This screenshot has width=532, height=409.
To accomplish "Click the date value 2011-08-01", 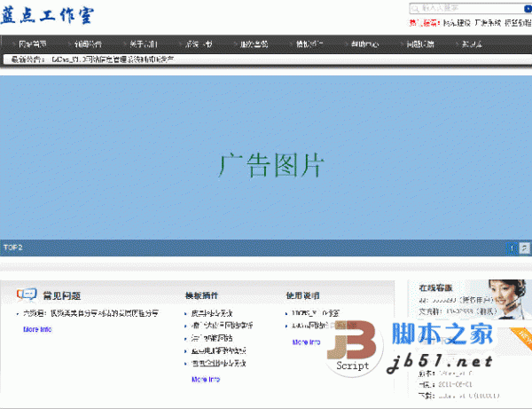I will (x=455, y=384).
